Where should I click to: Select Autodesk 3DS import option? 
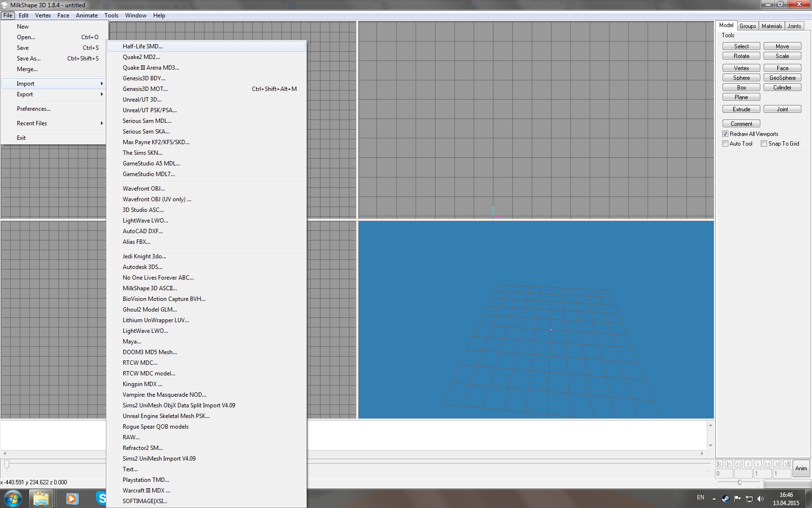(x=206, y=267)
